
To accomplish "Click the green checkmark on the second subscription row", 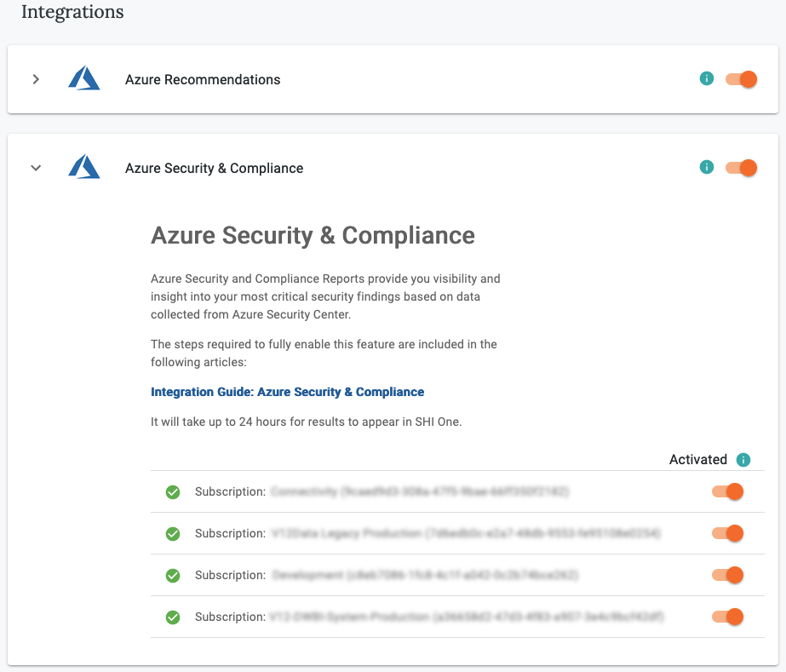I will coord(173,533).
